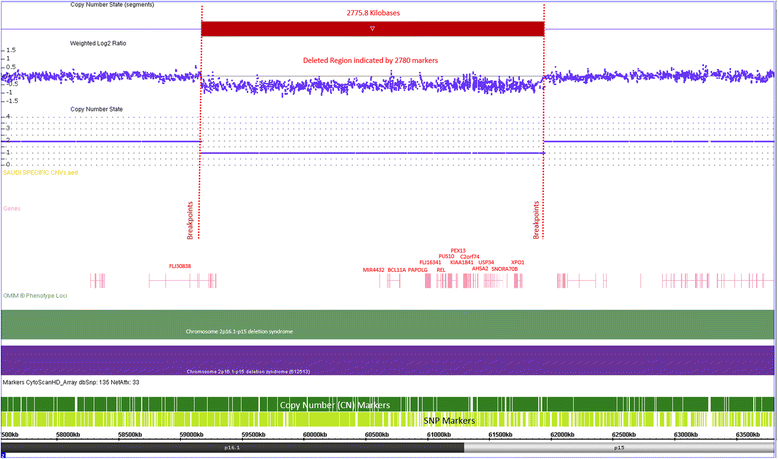
Task: Click the PEX13 gene label
Action: [x=458, y=250]
